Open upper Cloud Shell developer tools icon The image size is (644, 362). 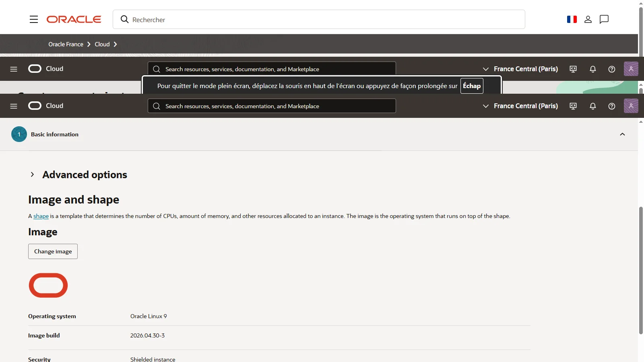pos(573,69)
